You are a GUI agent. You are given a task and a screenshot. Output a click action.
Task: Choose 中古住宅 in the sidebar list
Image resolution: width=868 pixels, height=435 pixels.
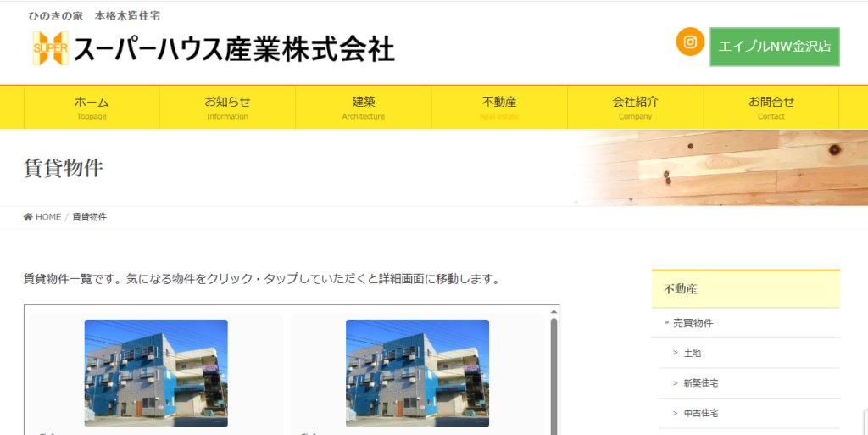pos(700,413)
